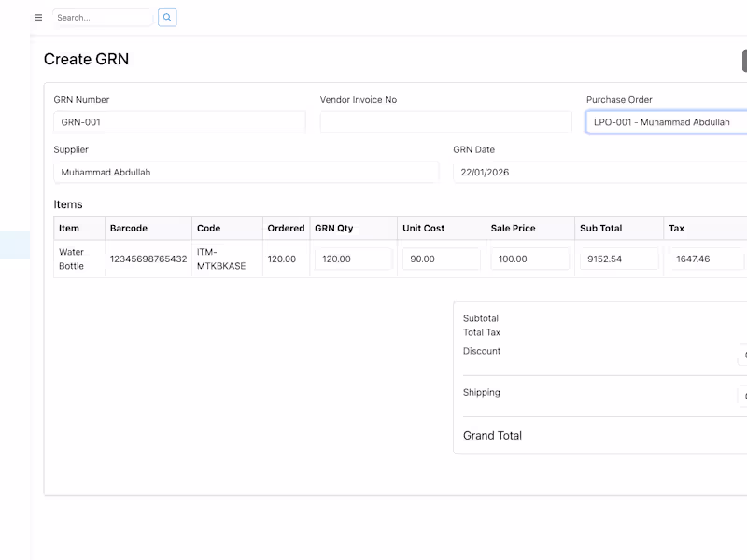Click the Unit Cost input showing 90.00

point(441,259)
